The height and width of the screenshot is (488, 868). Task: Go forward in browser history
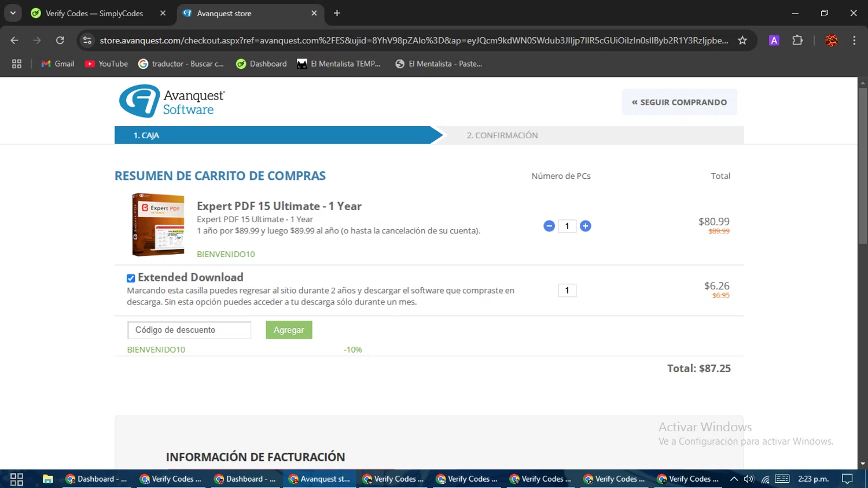(37, 41)
